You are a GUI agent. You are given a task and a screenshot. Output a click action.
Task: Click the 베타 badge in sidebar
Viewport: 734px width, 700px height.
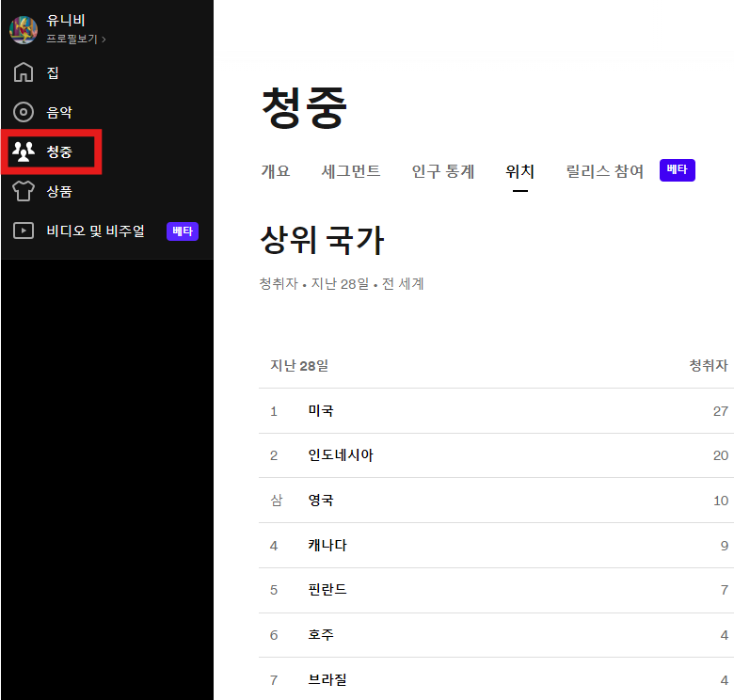(183, 231)
